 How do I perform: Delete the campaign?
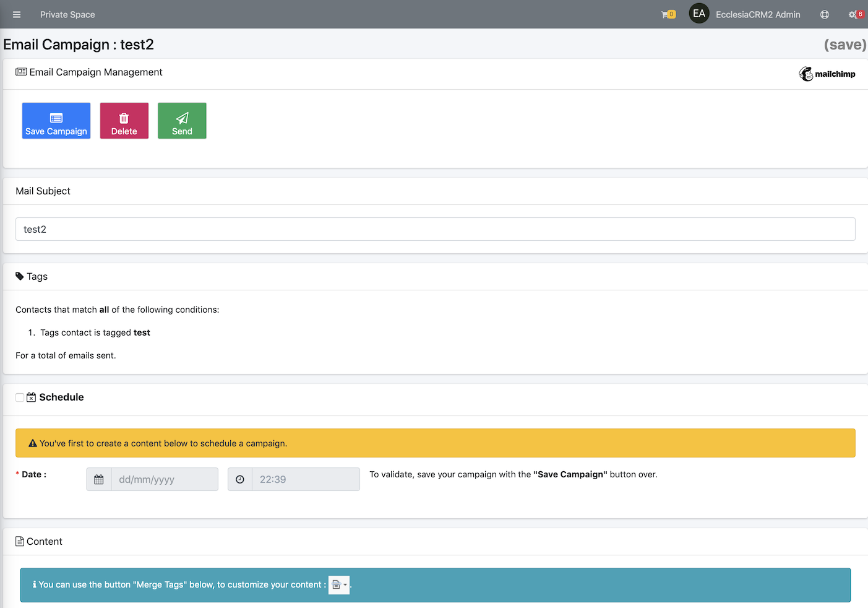(x=124, y=121)
